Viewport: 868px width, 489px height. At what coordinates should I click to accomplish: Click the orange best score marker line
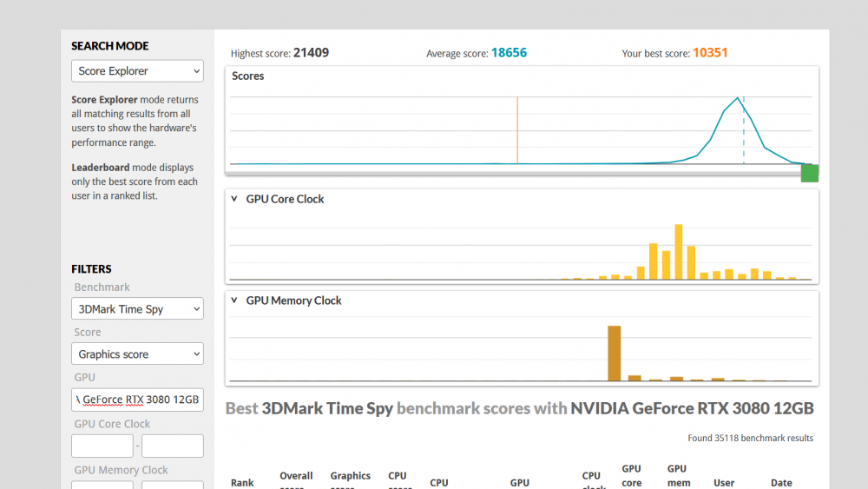(x=517, y=130)
